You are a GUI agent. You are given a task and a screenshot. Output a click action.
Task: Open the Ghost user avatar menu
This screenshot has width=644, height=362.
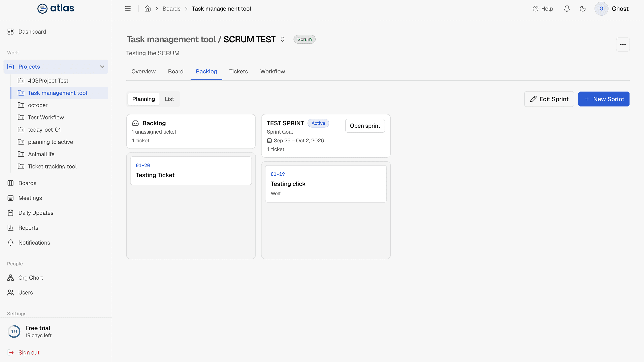(601, 9)
